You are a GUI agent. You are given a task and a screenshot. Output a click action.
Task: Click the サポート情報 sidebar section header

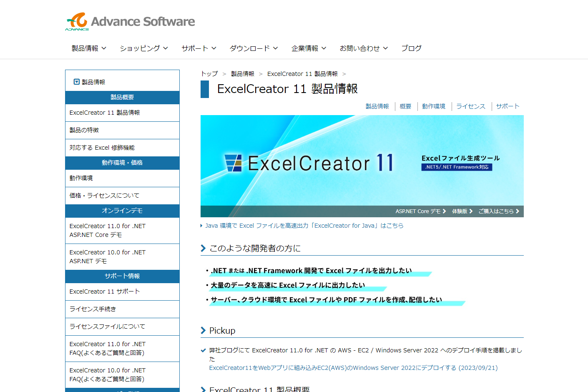(x=122, y=276)
